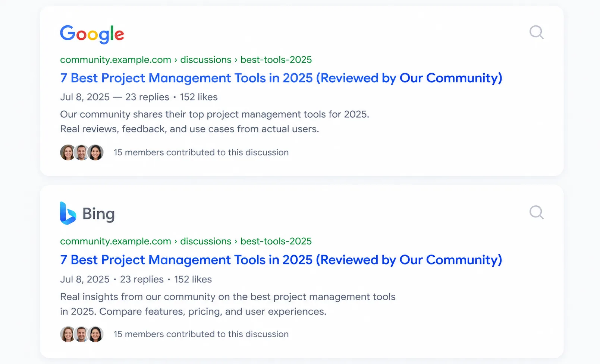Click '15 members contributed' text in Bing card
Screen dimensions: 600x364
(201, 334)
